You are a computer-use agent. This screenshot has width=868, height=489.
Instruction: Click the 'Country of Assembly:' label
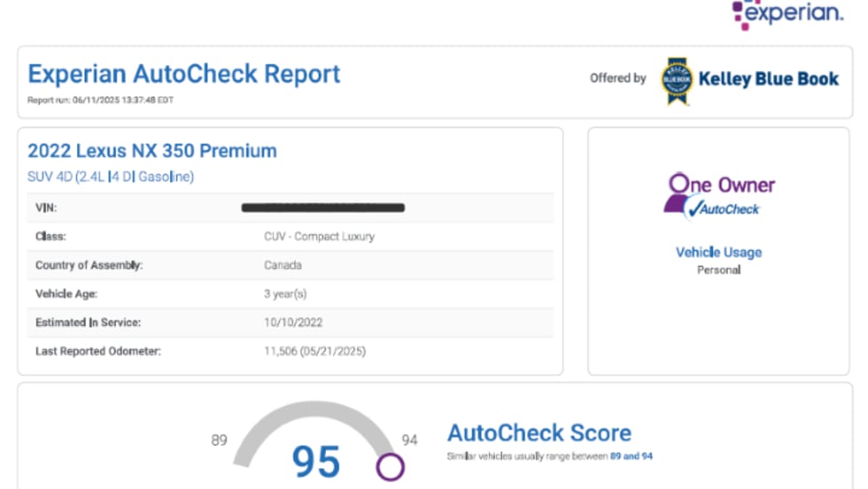pyautogui.click(x=89, y=265)
